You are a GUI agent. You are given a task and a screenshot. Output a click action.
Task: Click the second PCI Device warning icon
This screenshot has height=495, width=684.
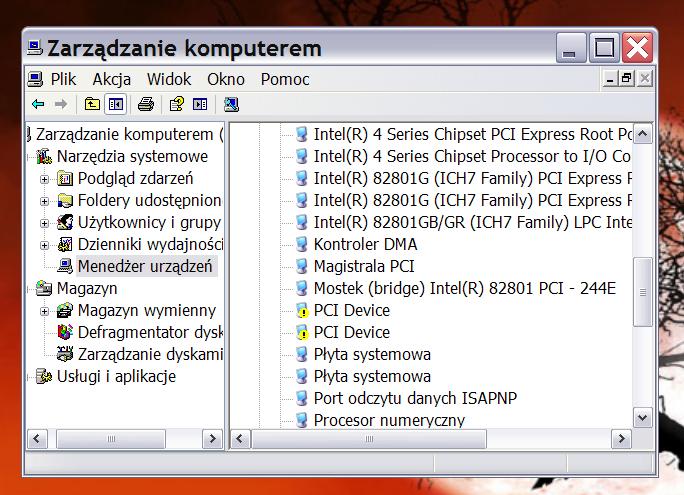(302, 332)
